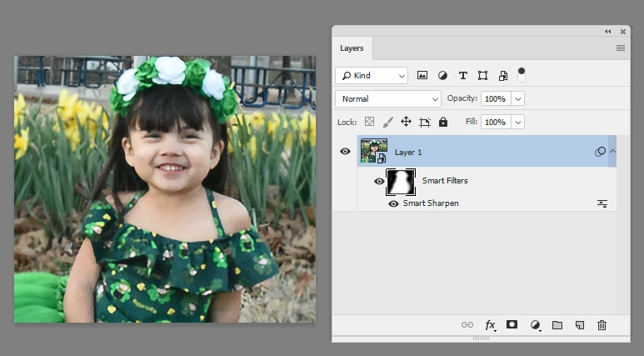The image size is (644, 356).
Task: Click the lock all padlock icon
Action: [443, 122]
